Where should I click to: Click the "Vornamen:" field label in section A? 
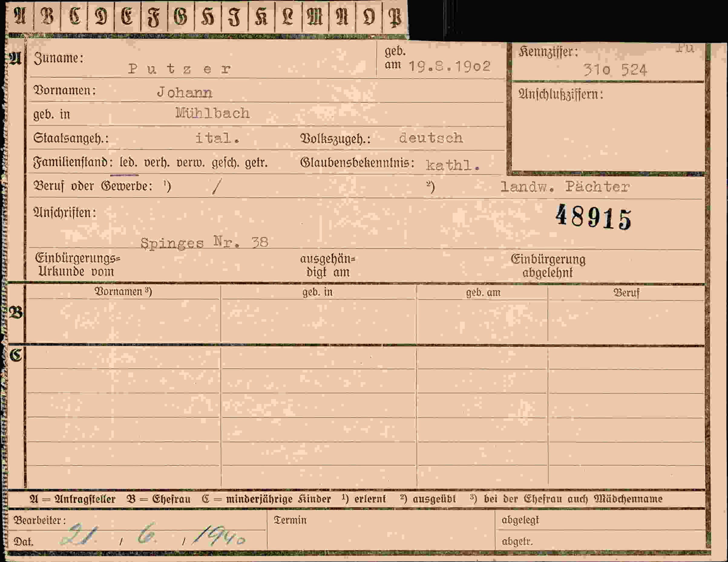click(x=65, y=90)
